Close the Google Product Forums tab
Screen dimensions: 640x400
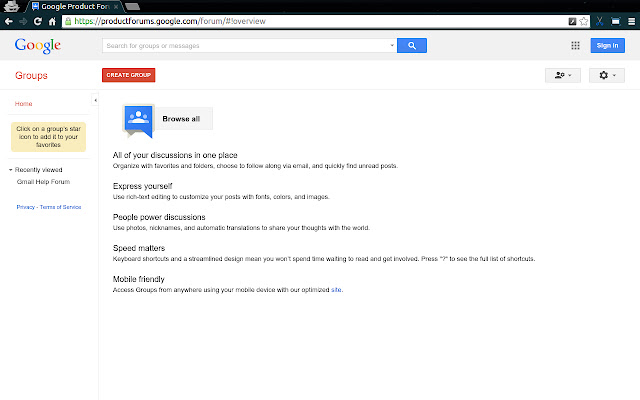(116, 7)
